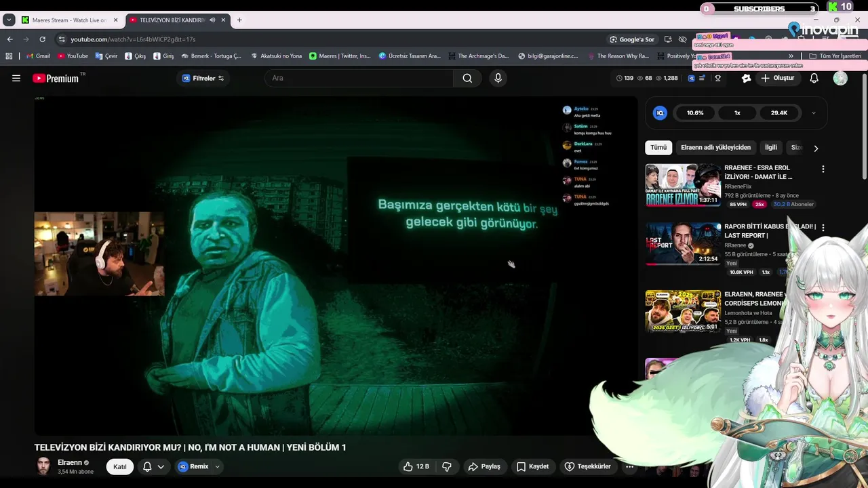Viewport: 868px width, 488px height.
Task: Select Elraenn adlı yükleyiciden chip
Action: 715,147
